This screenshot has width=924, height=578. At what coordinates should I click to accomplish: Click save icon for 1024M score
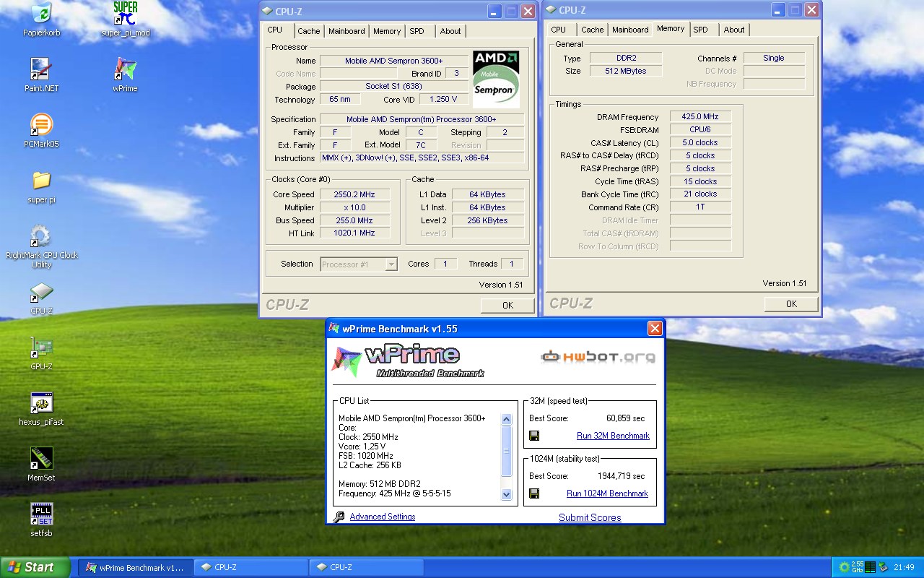click(x=534, y=493)
